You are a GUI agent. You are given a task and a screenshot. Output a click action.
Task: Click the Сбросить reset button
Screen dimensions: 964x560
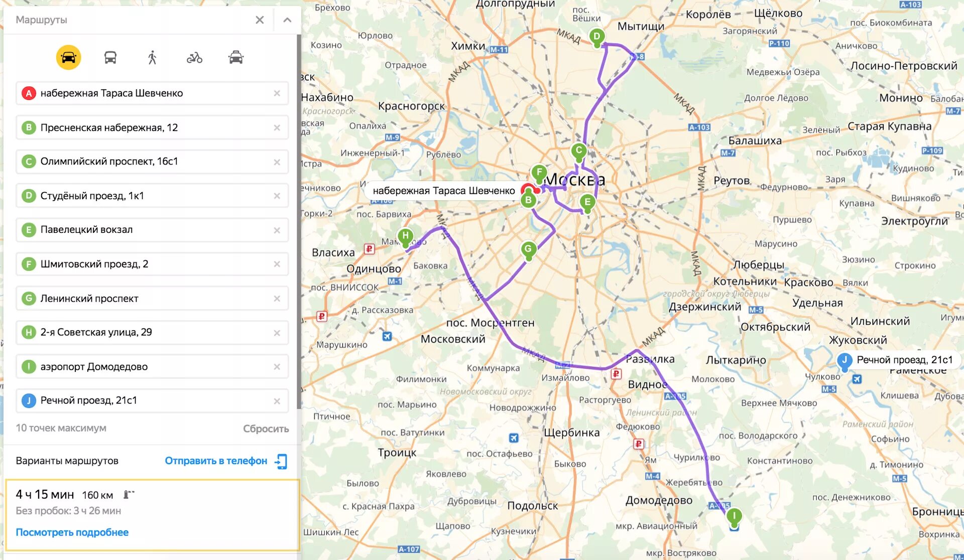(x=266, y=429)
